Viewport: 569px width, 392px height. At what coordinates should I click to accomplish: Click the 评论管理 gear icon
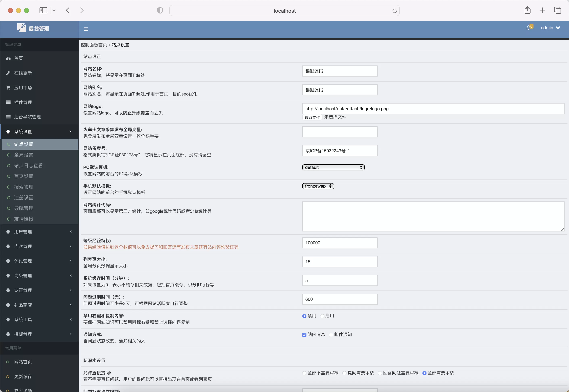[x=8, y=261]
